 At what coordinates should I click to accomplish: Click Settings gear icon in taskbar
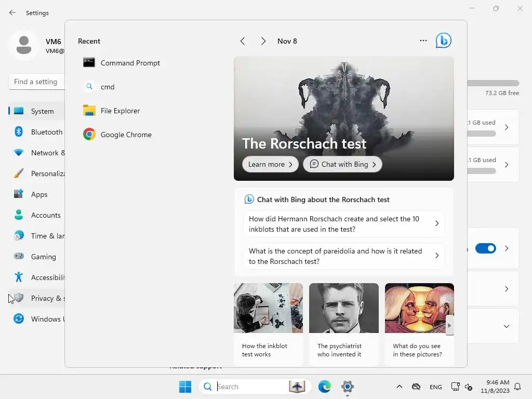click(348, 387)
